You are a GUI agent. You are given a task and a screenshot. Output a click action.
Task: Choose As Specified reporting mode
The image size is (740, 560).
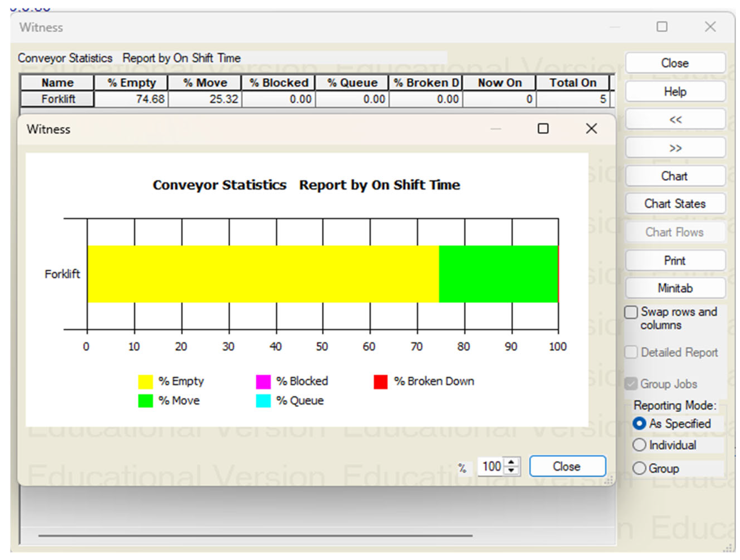click(639, 424)
